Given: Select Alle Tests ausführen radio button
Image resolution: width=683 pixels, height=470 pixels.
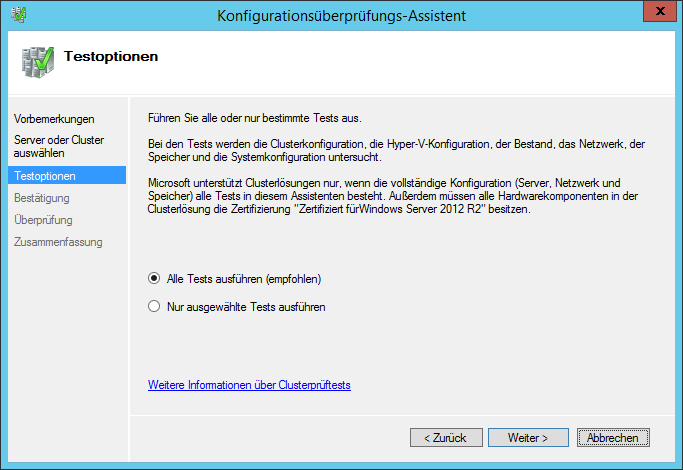Looking at the screenshot, I should [x=154, y=278].
